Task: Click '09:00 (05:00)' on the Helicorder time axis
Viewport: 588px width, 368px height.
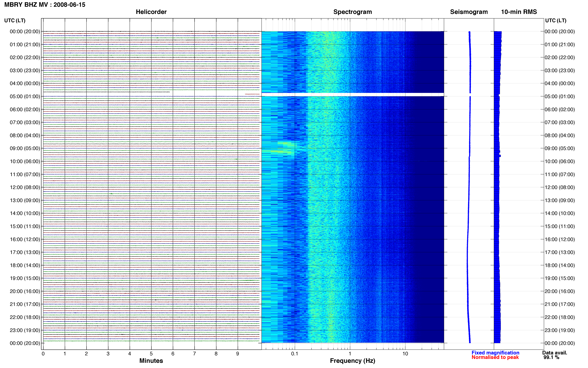Action: coord(25,148)
